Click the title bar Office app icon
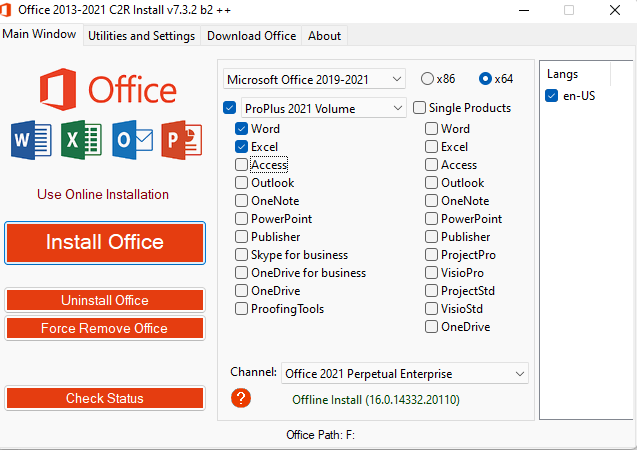Viewport: 637px width, 450px height. coord(5,10)
